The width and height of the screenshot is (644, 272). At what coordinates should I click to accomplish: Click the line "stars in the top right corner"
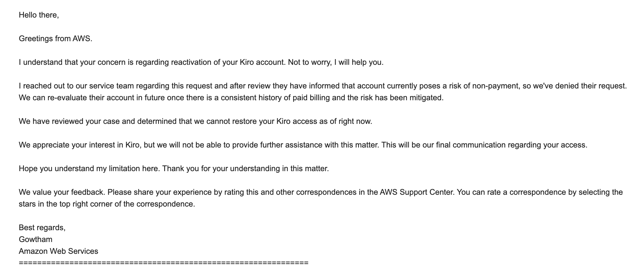pyautogui.click(x=107, y=204)
